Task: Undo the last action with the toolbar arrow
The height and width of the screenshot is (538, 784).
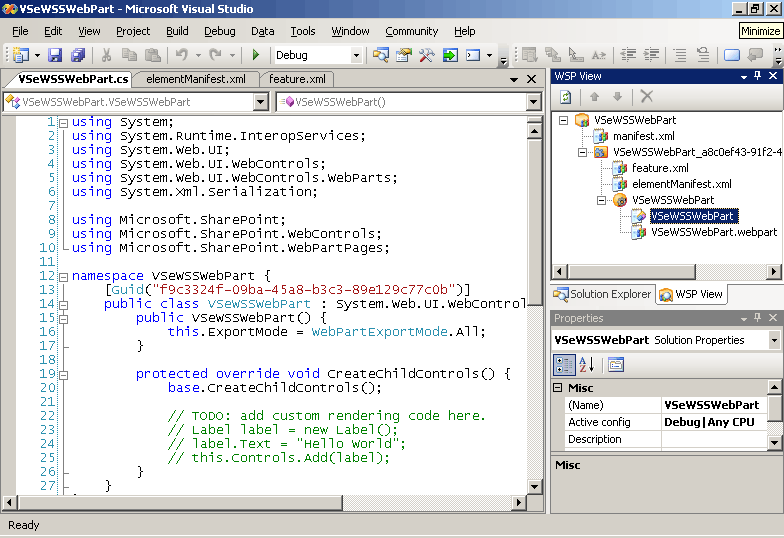Action: [x=182, y=55]
